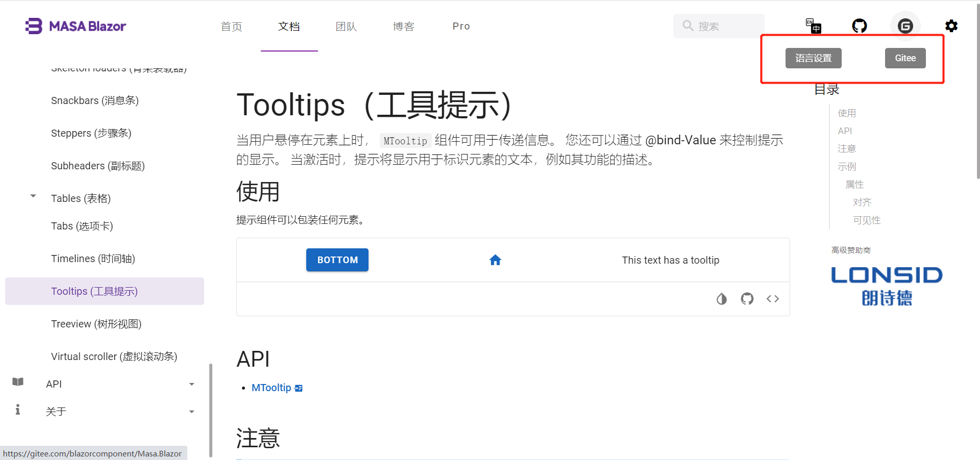Open Snackbars (消息条) in sidebar
Image resolution: width=980 pixels, height=460 pixels.
pyautogui.click(x=95, y=100)
